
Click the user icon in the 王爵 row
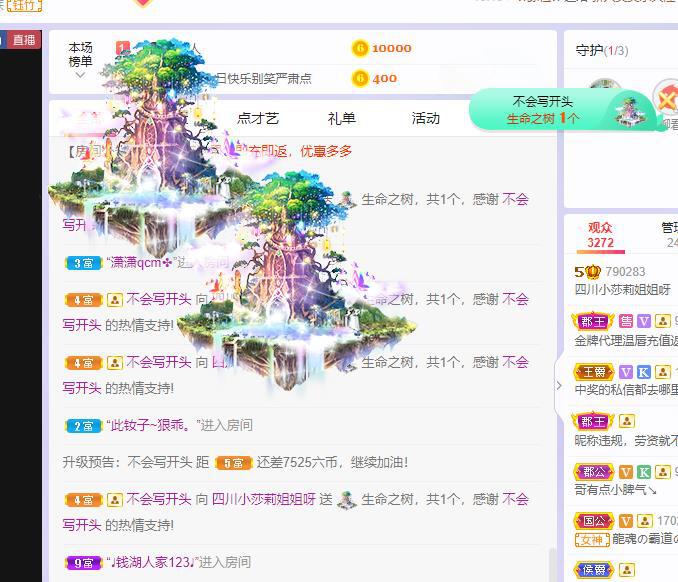pyautogui.click(x=662, y=372)
